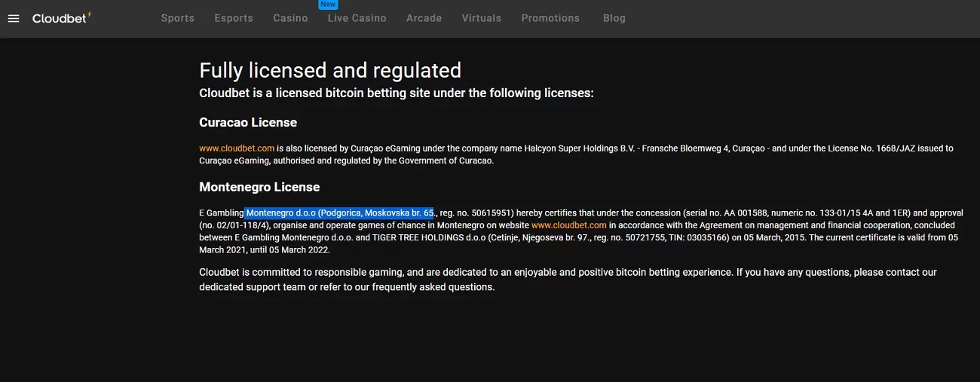This screenshot has height=382, width=980.
Task: Open the hamburger menu icon
Action: [x=13, y=18]
